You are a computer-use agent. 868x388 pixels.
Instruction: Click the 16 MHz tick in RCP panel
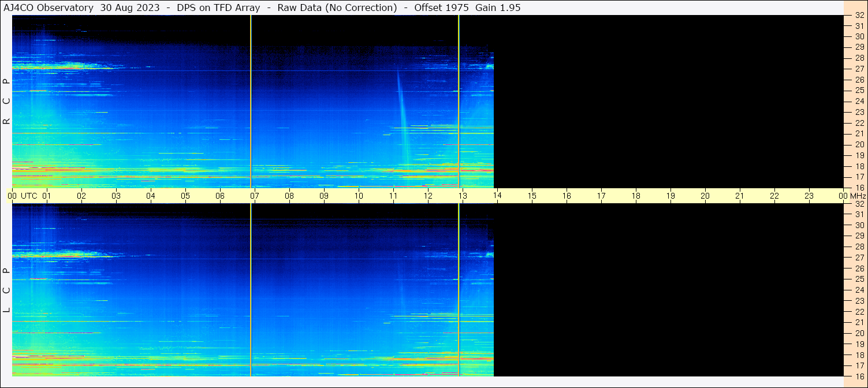coord(859,187)
